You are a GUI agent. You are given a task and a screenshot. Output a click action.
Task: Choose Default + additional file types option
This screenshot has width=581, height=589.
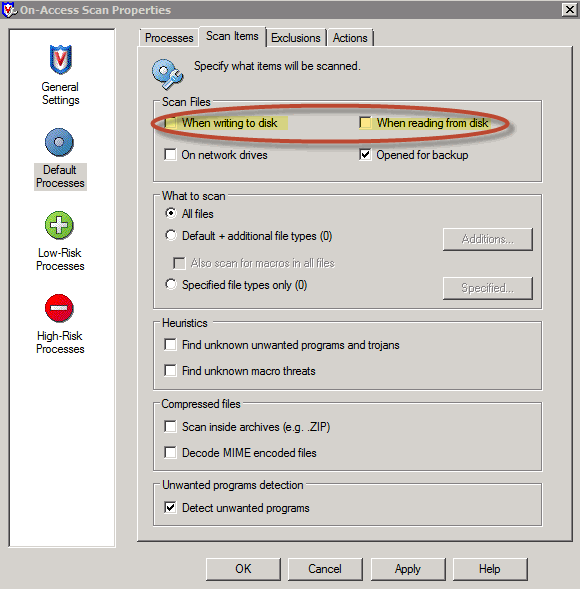(171, 236)
